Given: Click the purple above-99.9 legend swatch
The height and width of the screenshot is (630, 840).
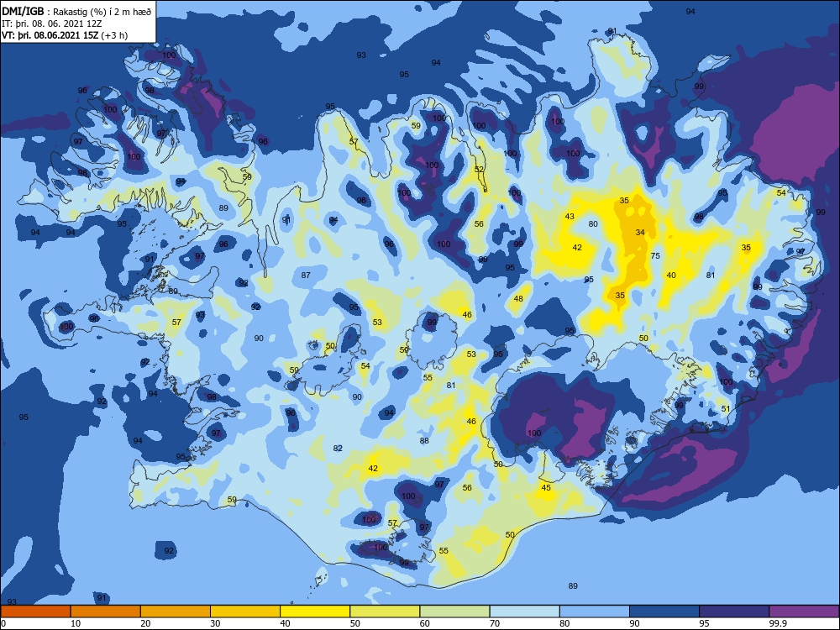Looking at the screenshot, I should click(x=804, y=612).
